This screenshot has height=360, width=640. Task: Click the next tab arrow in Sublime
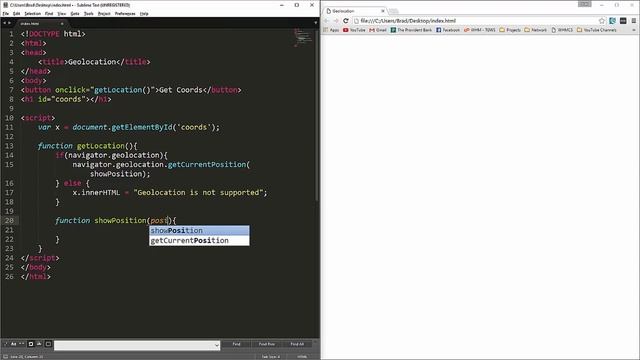[x=9, y=23]
